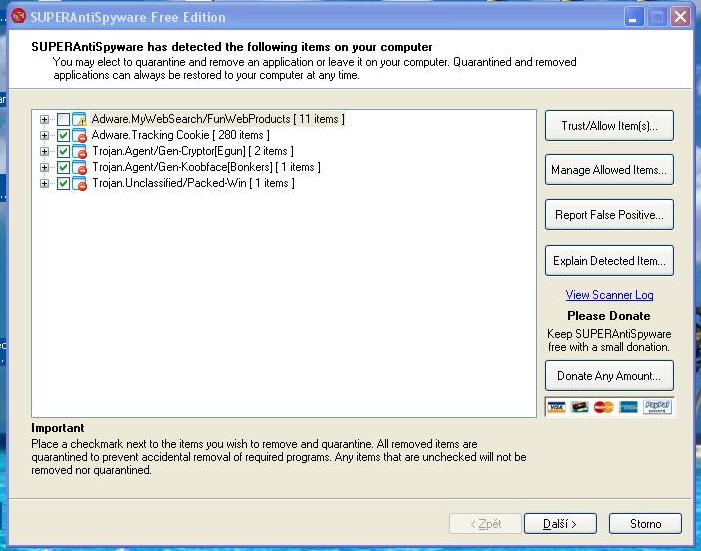Image resolution: width=701 pixels, height=551 pixels.
Task: Click Explain Detected Item button
Action: click(x=609, y=261)
